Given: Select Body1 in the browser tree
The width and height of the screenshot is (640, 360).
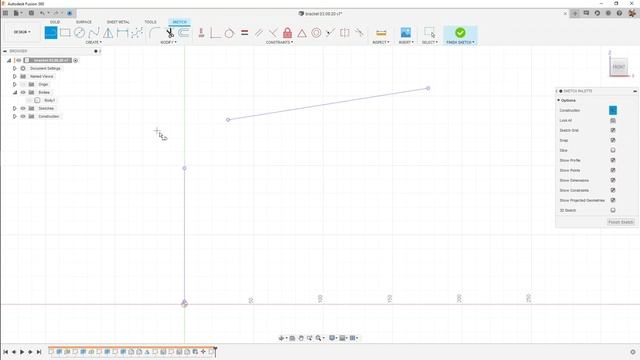Looking at the screenshot, I should [49, 100].
